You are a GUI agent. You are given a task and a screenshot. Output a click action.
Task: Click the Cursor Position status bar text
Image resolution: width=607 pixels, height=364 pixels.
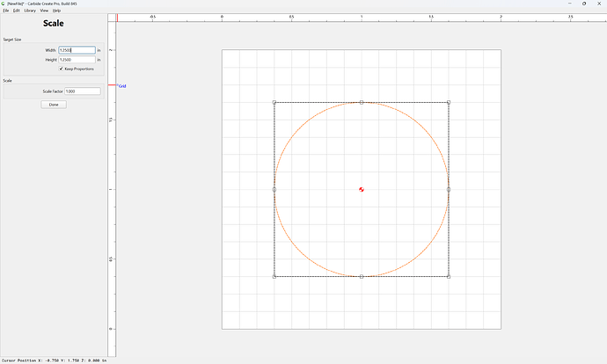tap(54, 360)
